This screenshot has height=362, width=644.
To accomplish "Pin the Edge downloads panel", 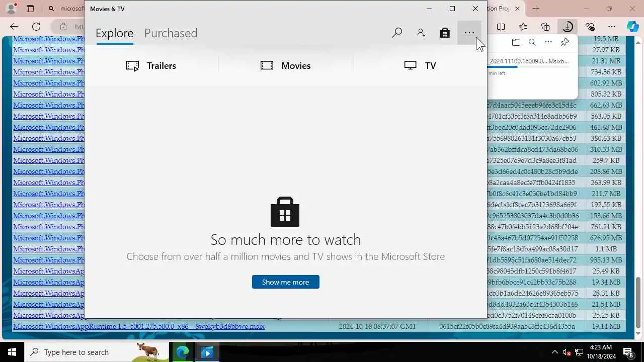I will tap(565, 42).
